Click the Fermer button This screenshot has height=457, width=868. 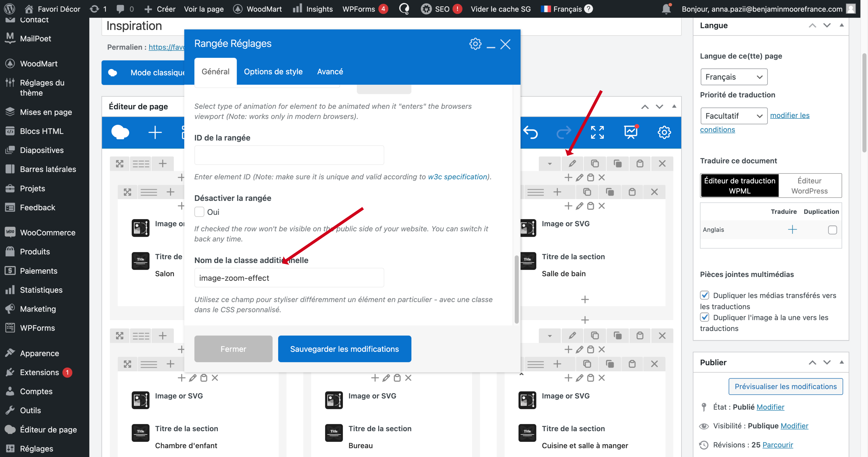click(x=233, y=349)
